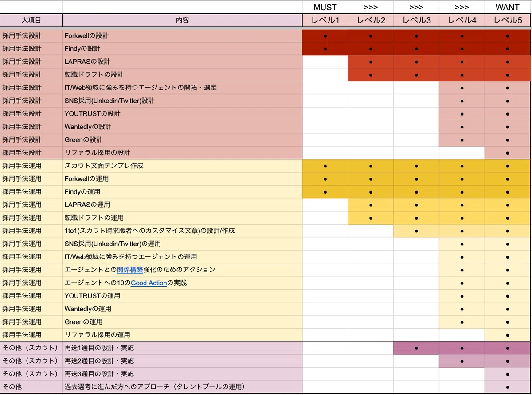The image size is (532, 395).
Task: Click レベル4 dot in YOUTRUSTの設計 row
Action: (x=462, y=114)
